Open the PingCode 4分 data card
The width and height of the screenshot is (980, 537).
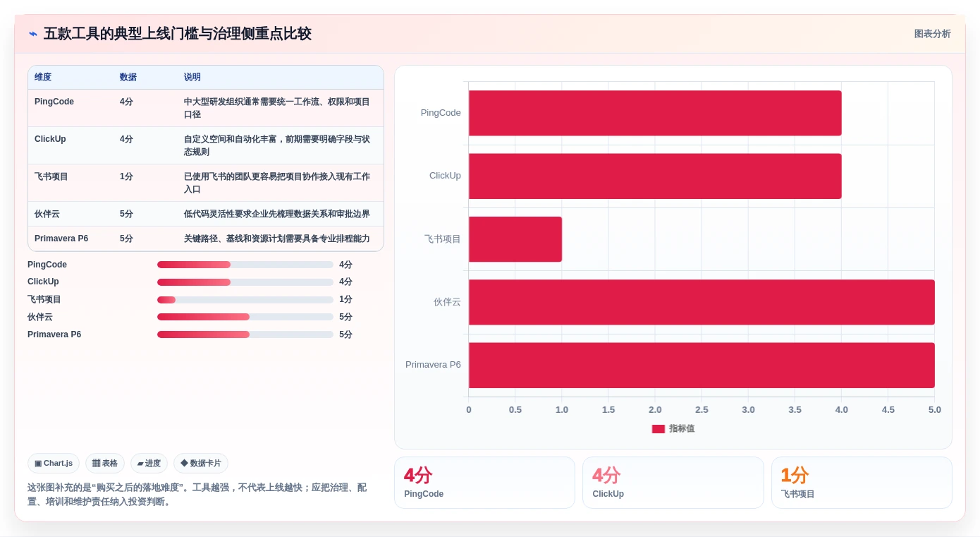tap(484, 483)
